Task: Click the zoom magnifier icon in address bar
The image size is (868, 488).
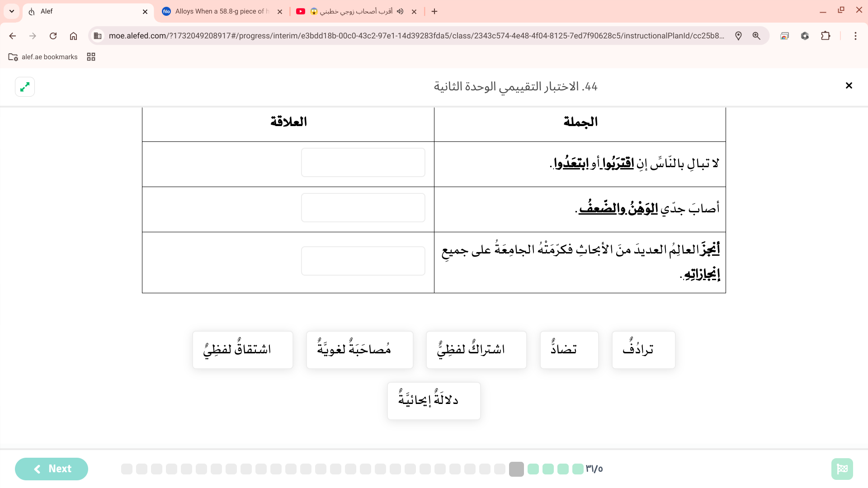Action: coord(756,36)
